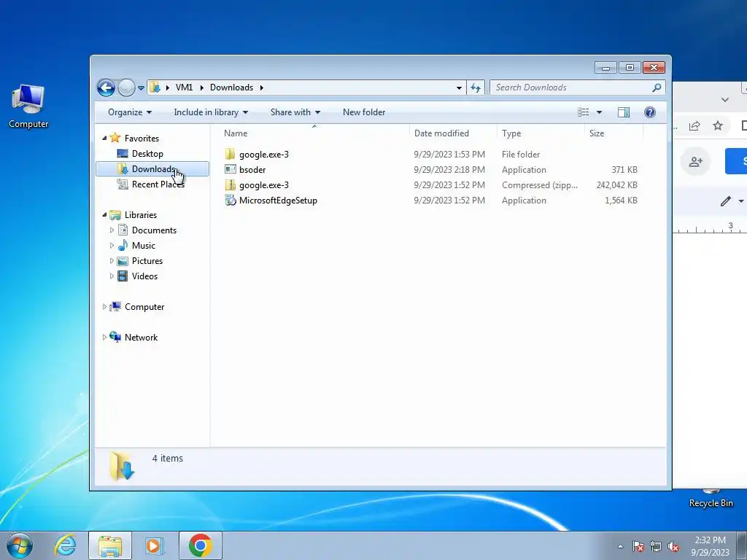Viewport: 747px width, 560px height.
Task: Focus the Search Downloads box
Action: (571, 87)
